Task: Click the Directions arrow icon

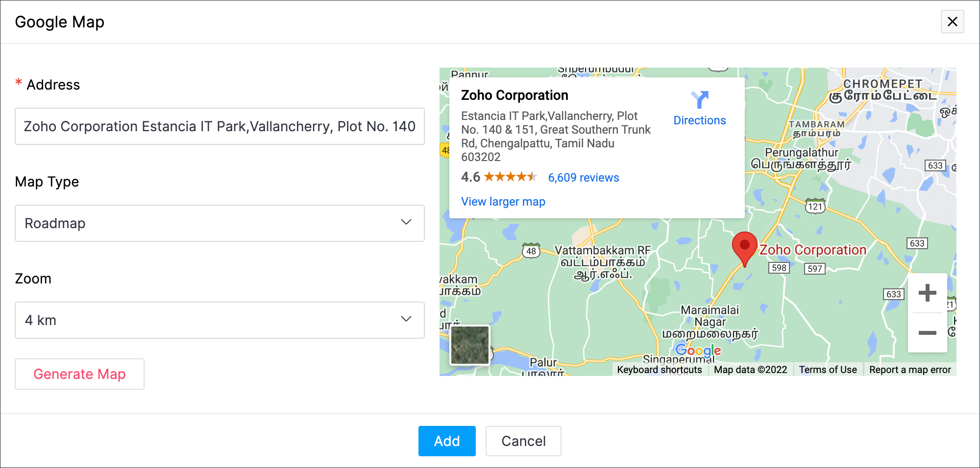Action: (x=700, y=100)
